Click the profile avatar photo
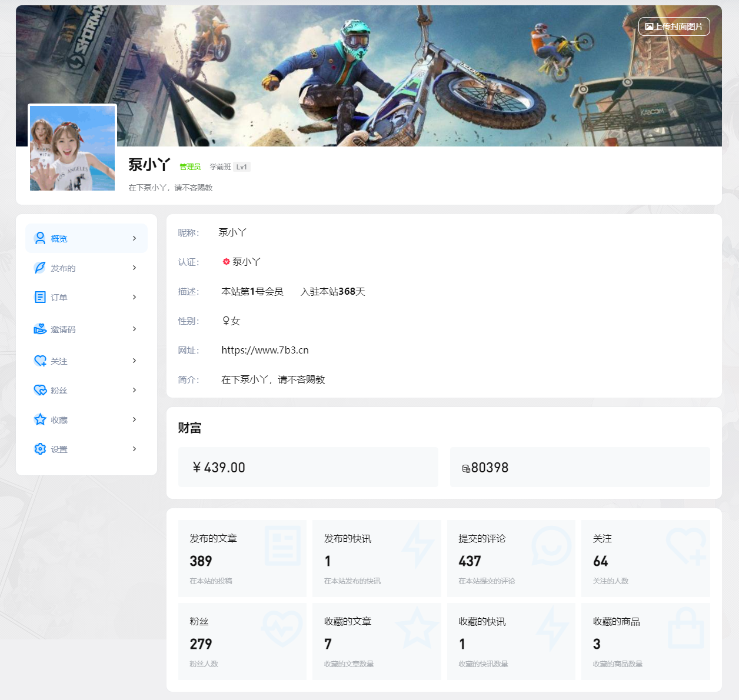 [72, 148]
